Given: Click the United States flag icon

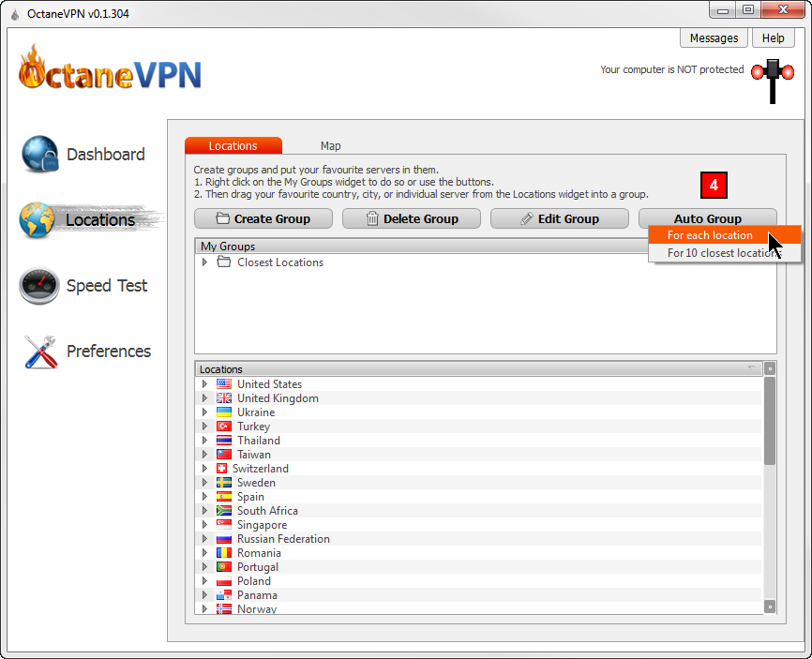Looking at the screenshot, I should 224,384.
